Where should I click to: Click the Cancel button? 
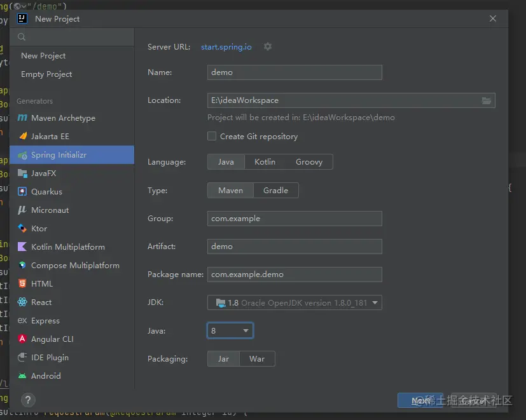pyautogui.click(x=474, y=400)
